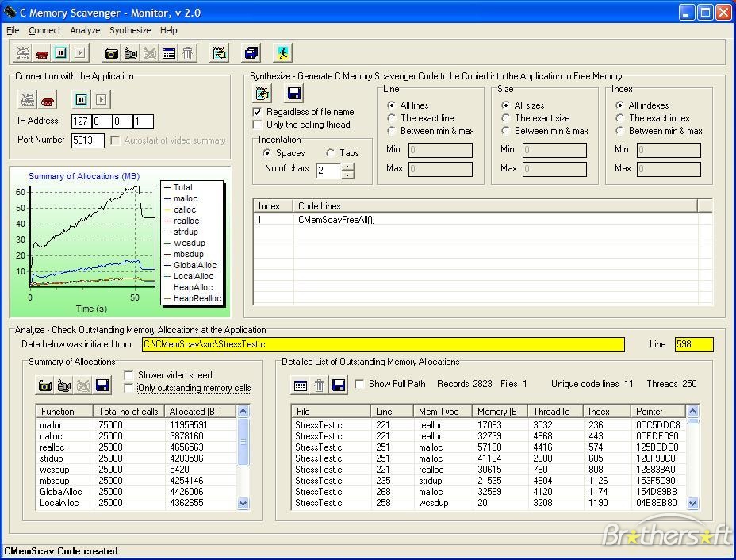The image size is (736, 560).
Task: Click scroll down arrow in Summary allocations list
Action: click(x=243, y=503)
